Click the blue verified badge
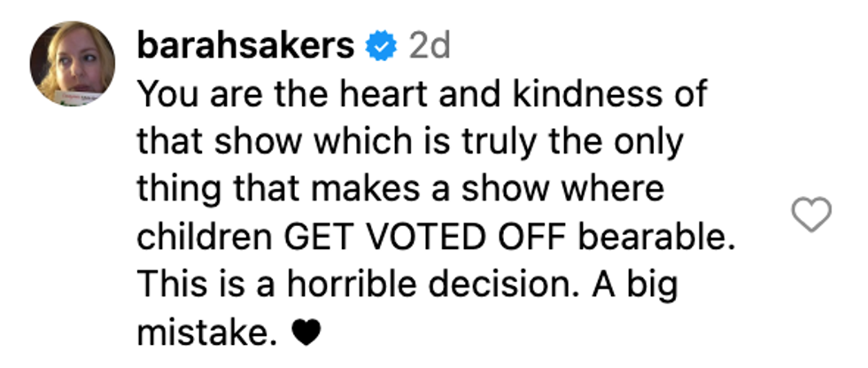 [383, 48]
